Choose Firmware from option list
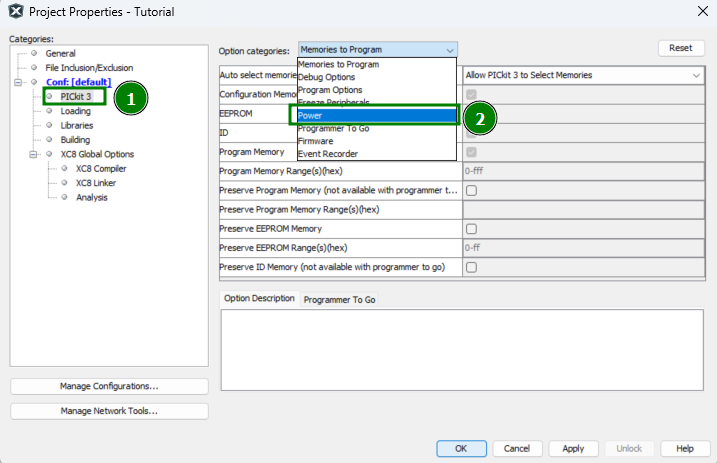The image size is (717, 463). (x=377, y=141)
